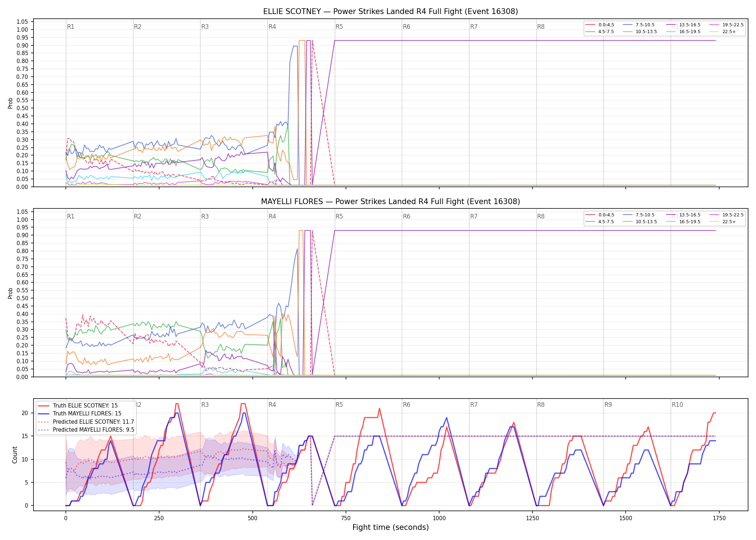Select the 13.5-16.5 legend entry in Mayelli Flores chart
Screen dimensions: 756x540
tap(684, 215)
